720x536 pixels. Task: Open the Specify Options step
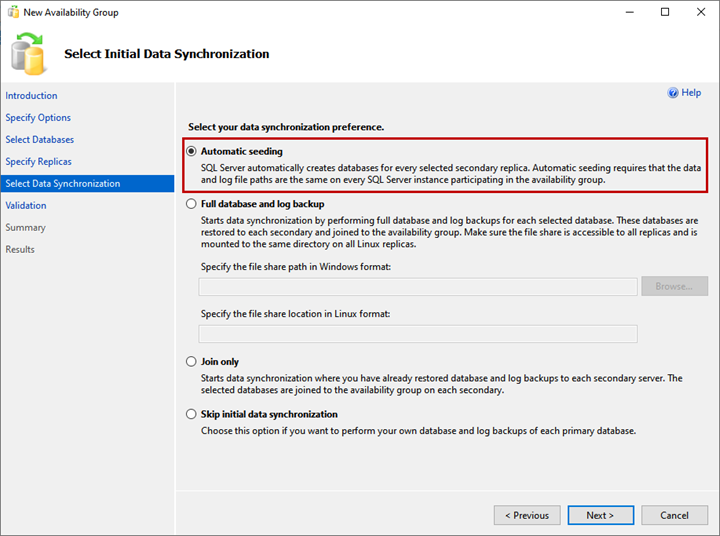38,118
